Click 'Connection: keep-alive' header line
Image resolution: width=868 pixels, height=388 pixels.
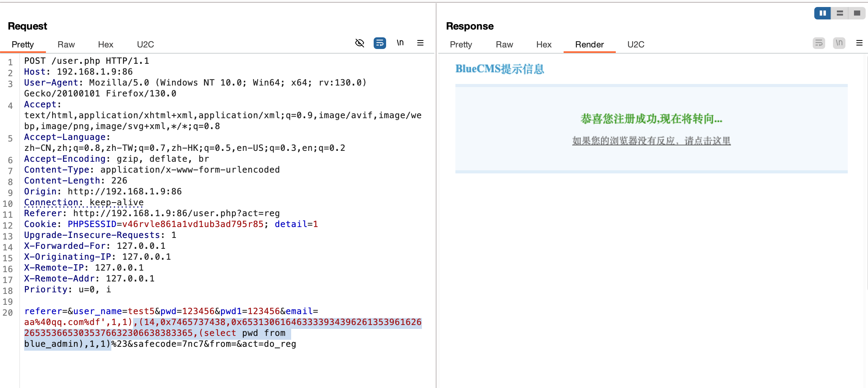click(x=84, y=203)
